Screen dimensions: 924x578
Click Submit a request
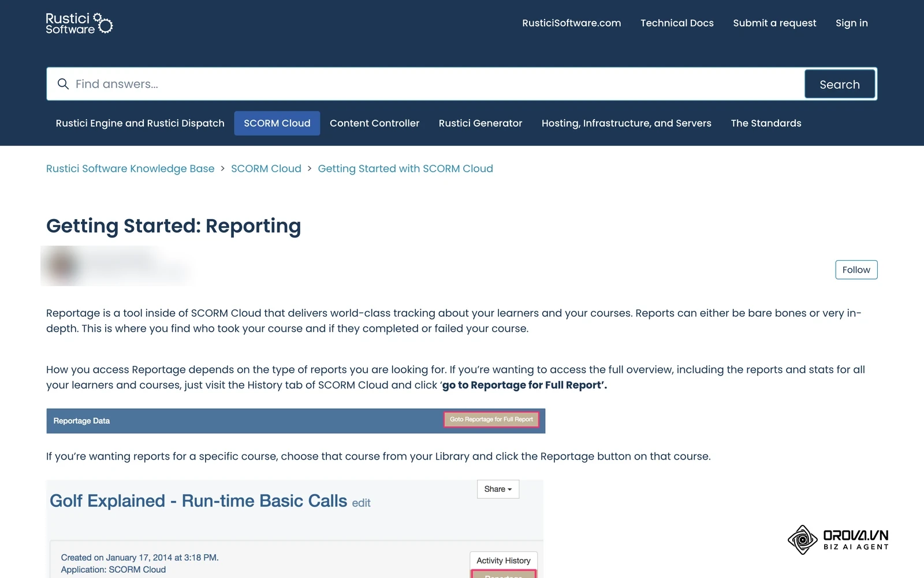(x=774, y=23)
